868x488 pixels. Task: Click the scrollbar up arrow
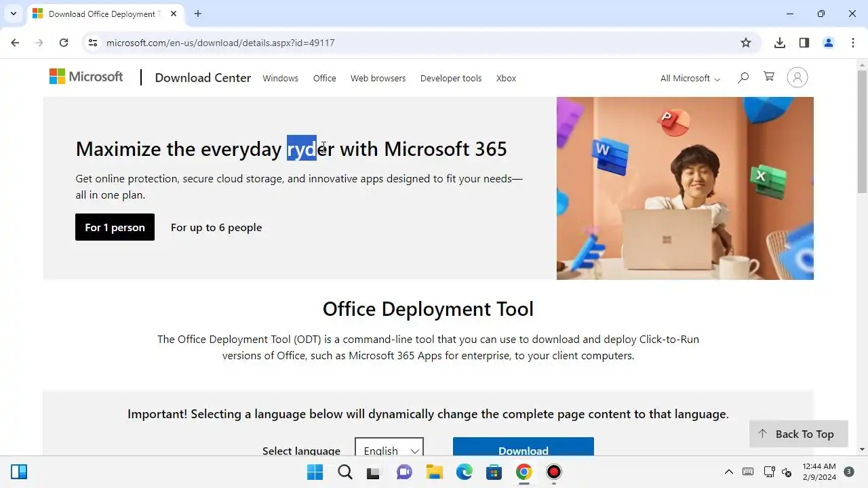863,64
